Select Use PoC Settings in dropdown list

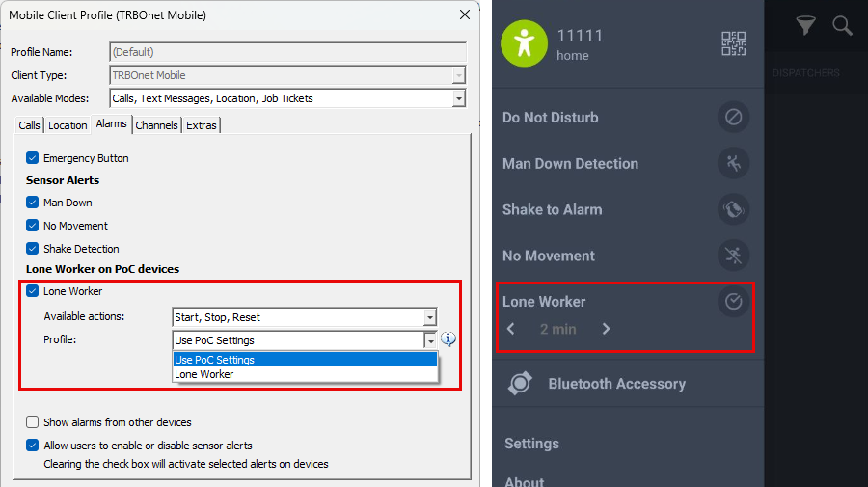pos(305,360)
